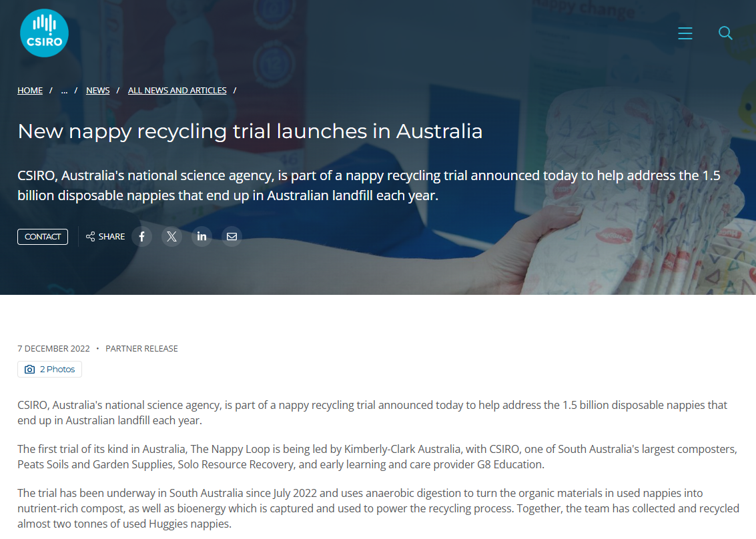Screen dimensions: 756x539
Task: Click the article headline about nappy recycling
Action: tap(250, 131)
